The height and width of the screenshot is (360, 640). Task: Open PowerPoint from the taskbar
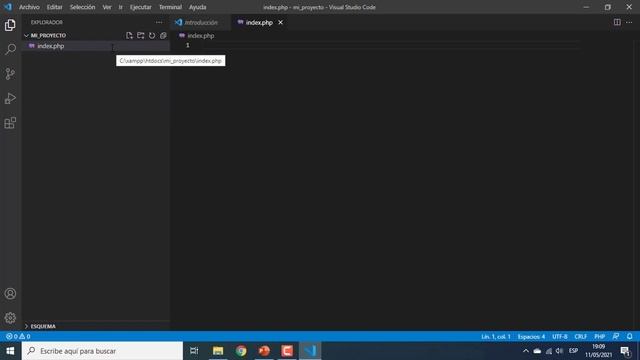click(264, 351)
